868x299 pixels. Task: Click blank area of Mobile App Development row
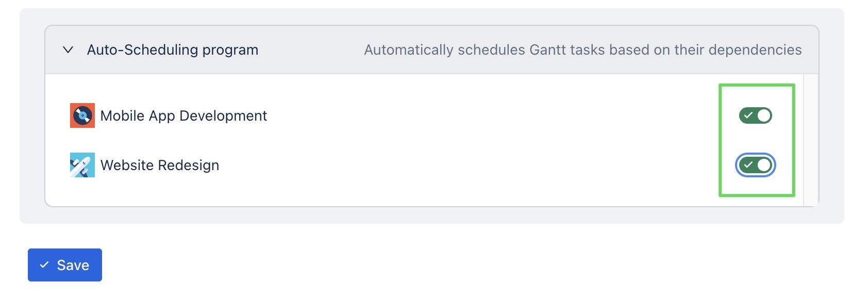click(464, 115)
